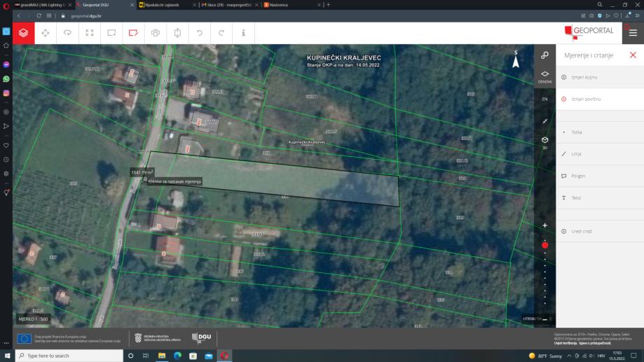Open the red map layers panel
The image size is (644, 362).
(23, 33)
